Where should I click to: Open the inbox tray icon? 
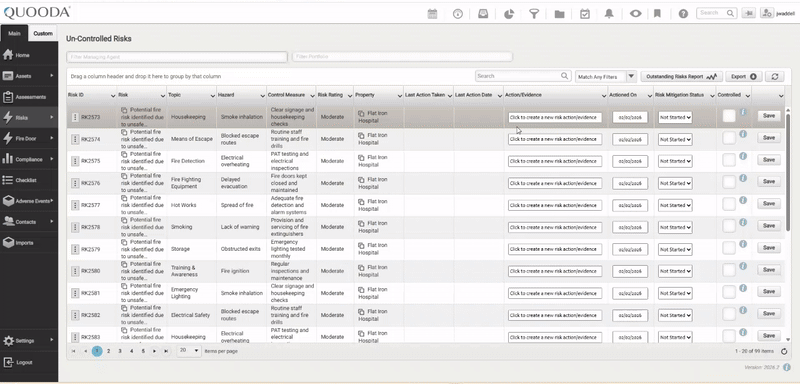(483, 14)
